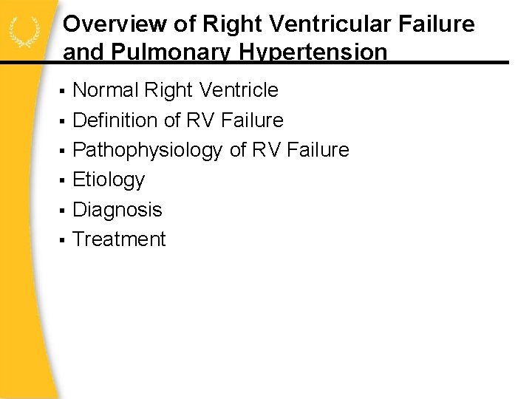
Task: Click the Pathophysiology of RV Failure text
Action: [x=211, y=150]
